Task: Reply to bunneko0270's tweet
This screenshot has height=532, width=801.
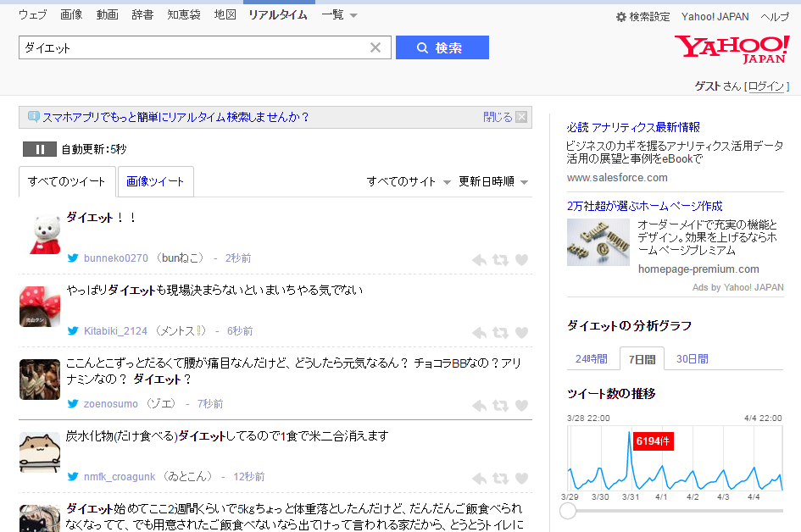Action: [479, 260]
